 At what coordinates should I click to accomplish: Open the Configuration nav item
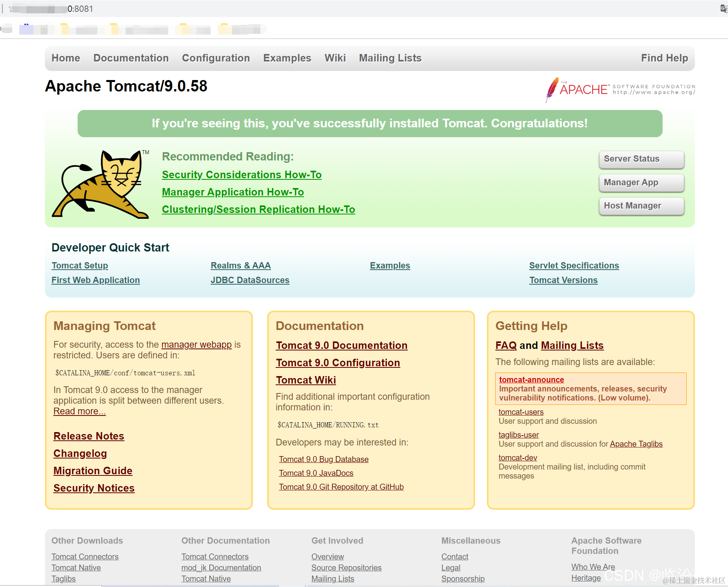[216, 58]
